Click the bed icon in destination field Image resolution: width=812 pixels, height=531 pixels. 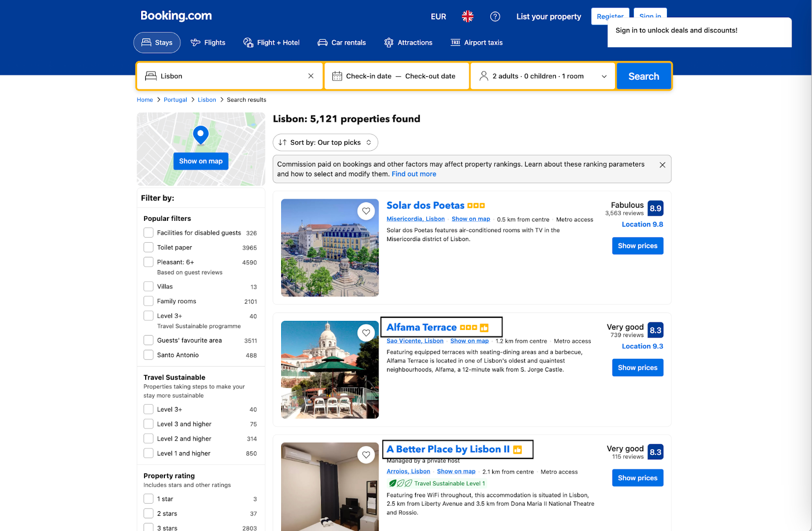tap(151, 76)
